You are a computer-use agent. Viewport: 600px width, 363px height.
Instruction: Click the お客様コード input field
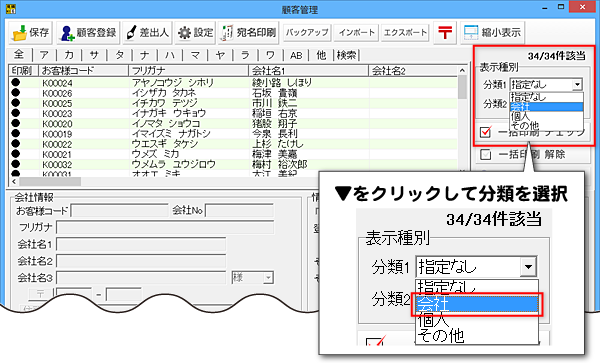119,210
